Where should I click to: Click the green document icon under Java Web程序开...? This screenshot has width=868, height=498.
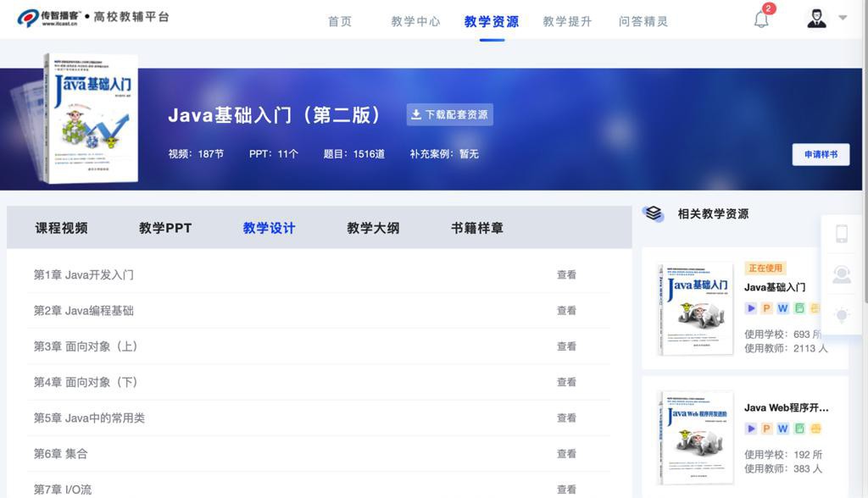[x=799, y=429]
